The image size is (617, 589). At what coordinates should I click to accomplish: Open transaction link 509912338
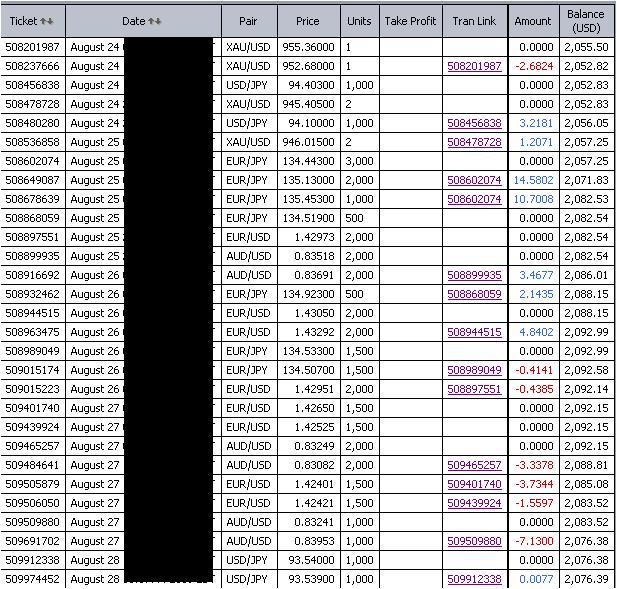point(475,579)
